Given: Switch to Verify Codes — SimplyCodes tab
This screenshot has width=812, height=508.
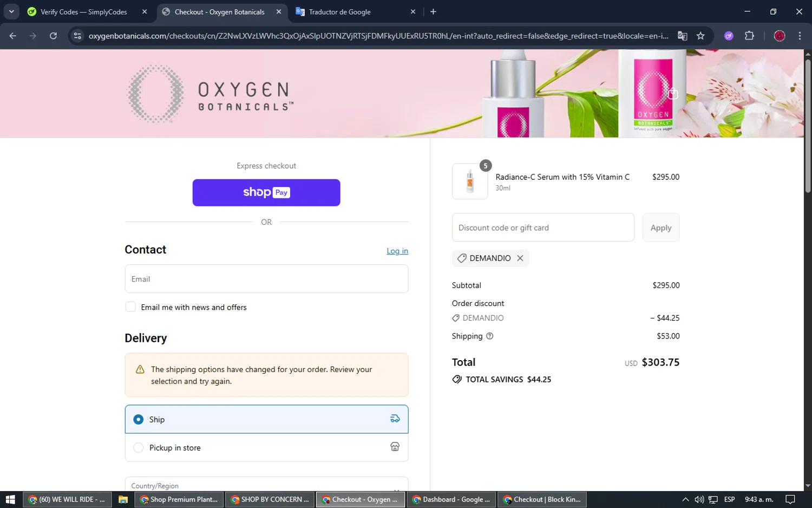Looking at the screenshot, I should pos(84,12).
